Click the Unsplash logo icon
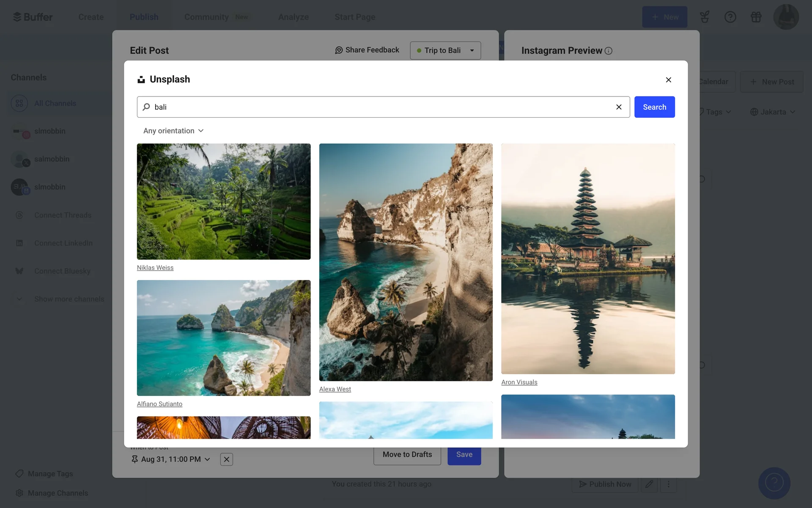This screenshot has height=508, width=812. click(141, 80)
